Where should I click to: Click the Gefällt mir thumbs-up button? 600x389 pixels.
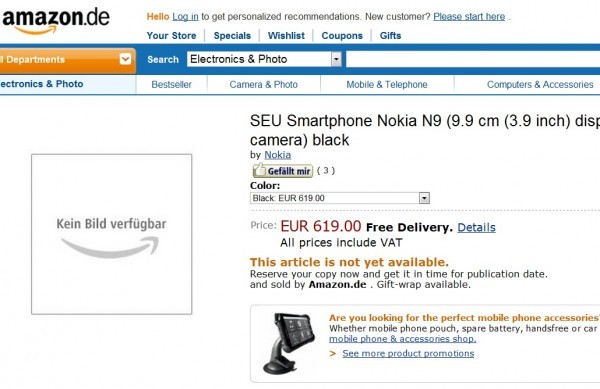[x=282, y=171]
